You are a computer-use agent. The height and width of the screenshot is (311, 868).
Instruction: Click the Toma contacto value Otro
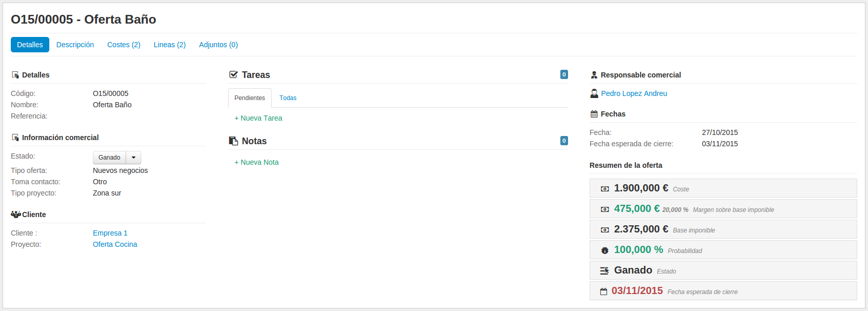[100, 182]
